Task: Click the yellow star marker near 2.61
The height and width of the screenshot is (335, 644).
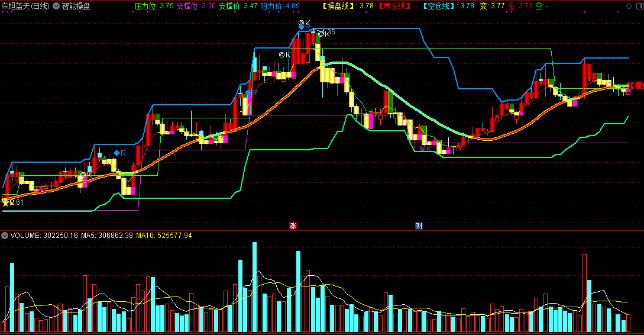Action: tap(5, 202)
